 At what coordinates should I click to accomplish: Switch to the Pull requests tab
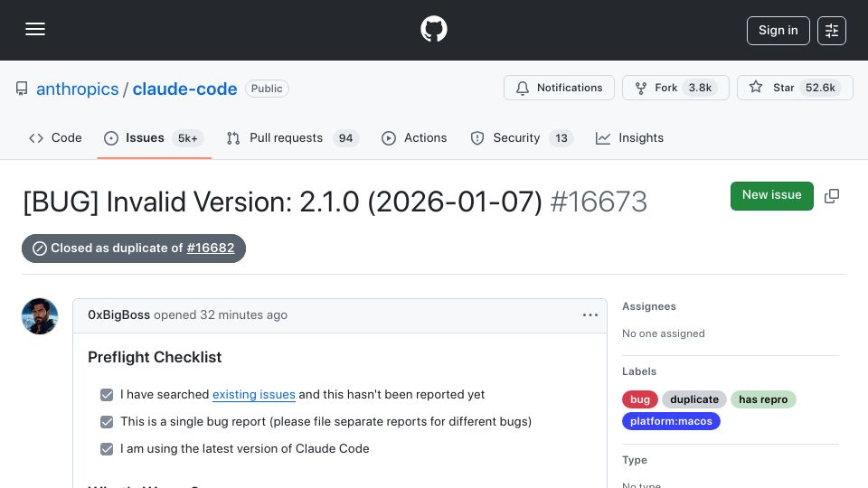(293, 137)
